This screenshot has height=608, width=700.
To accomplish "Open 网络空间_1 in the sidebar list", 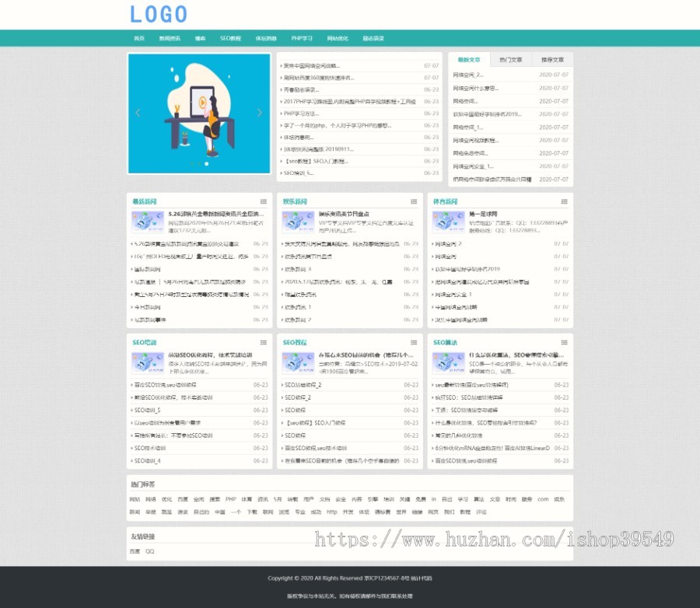I will click(468, 128).
